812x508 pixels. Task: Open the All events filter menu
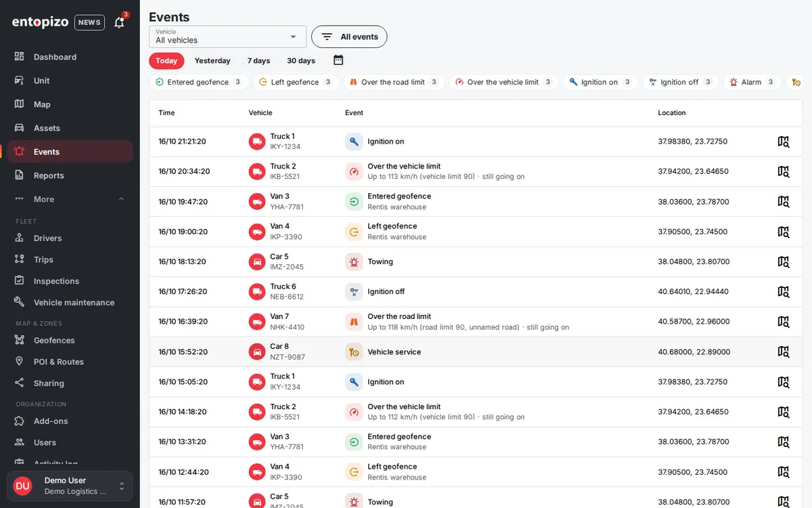tap(349, 37)
